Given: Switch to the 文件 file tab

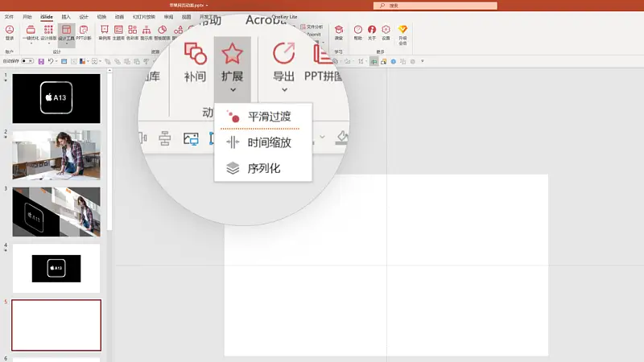Looking at the screenshot, I should (9, 17).
